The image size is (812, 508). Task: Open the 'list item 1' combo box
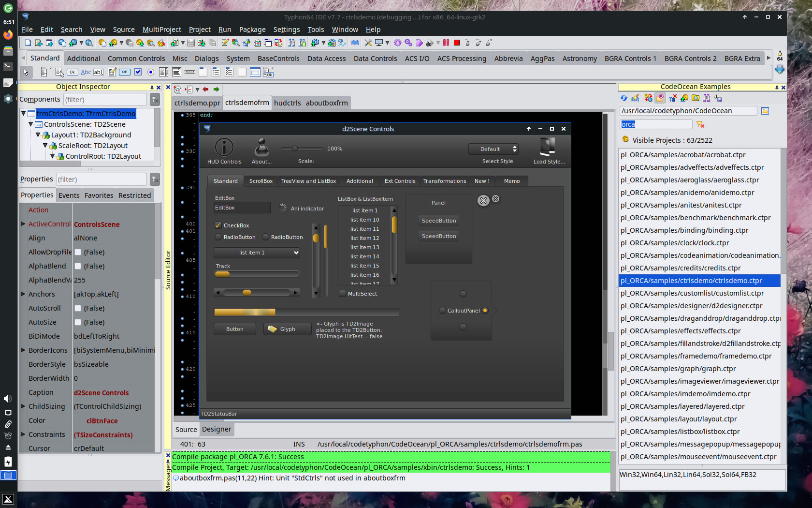(x=257, y=253)
